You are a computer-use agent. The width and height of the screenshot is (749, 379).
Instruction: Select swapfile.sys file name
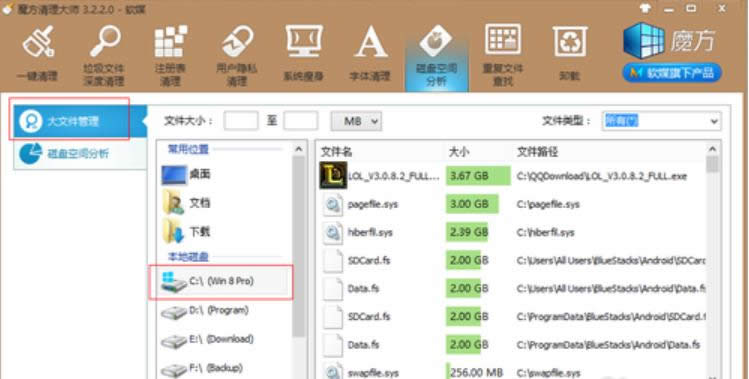pos(373,373)
